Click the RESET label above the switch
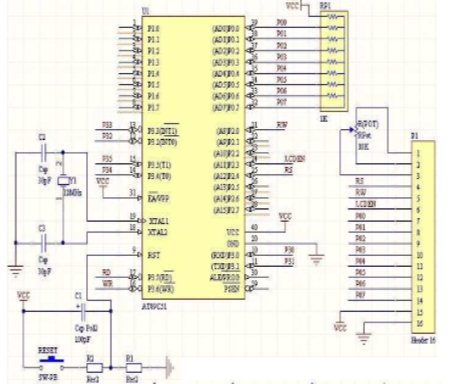This screenshot has height=384, width=457. coord(48,351)
